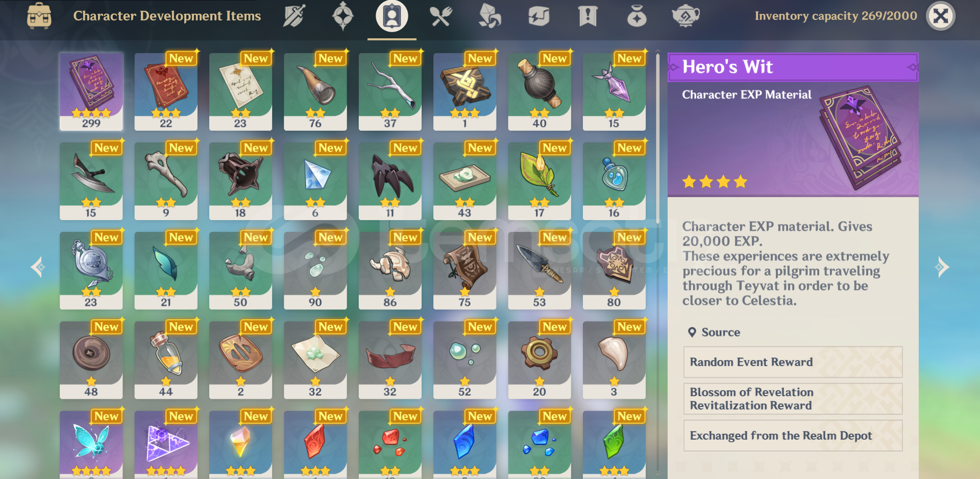Close the inventory screen

(941, 16)
